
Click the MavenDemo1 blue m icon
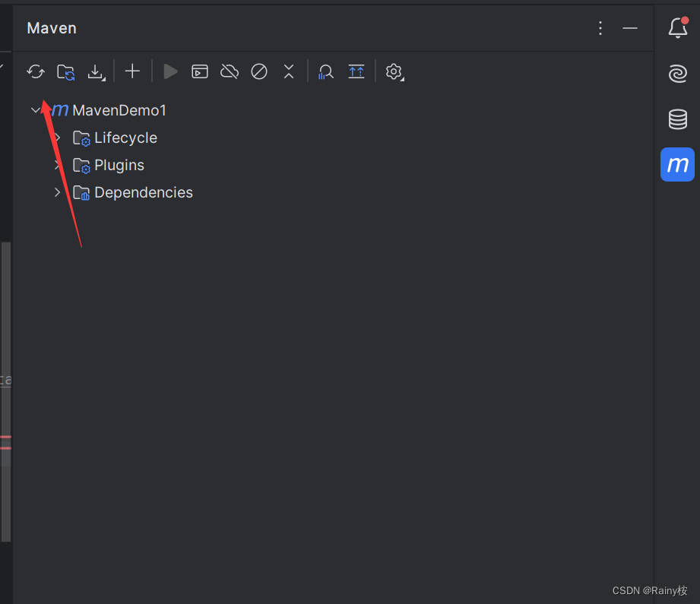point(60,110)
